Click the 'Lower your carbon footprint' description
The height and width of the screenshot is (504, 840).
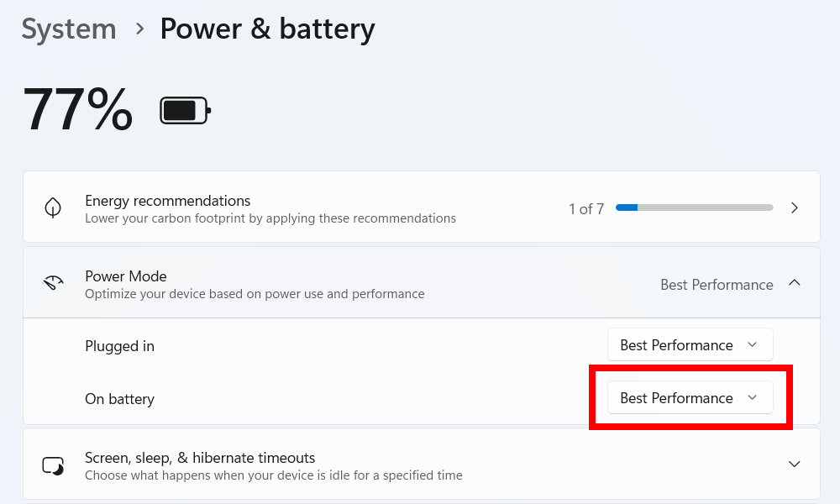pyautogui.click(x=270, y=218)
